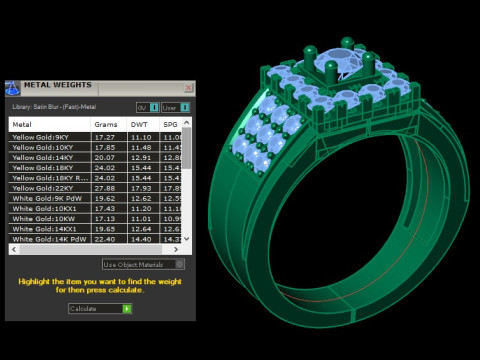Screen dimensions: 480x360
Task: Click the SPG column header
Action: (171, 125)
